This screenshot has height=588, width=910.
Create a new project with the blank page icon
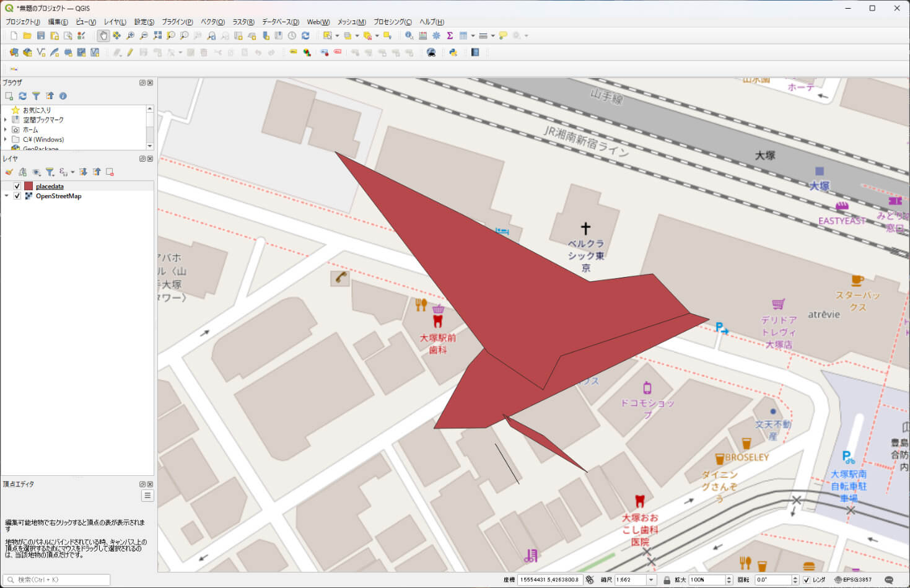coord(14,36)
